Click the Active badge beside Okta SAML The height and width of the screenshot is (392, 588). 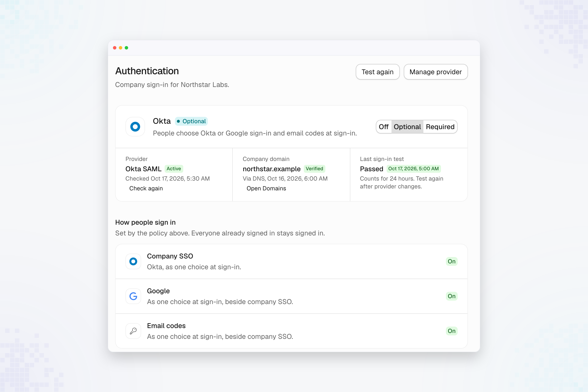click(x=174, y=169)
